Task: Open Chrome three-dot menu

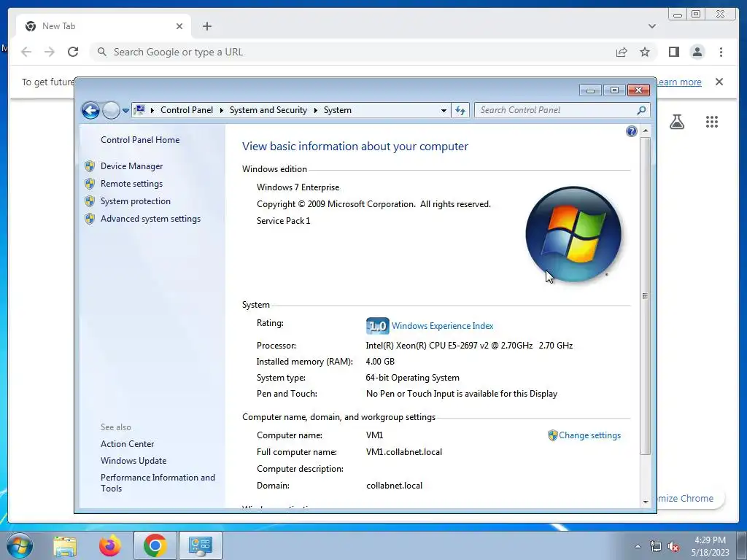Action: (x=721, y=52)
